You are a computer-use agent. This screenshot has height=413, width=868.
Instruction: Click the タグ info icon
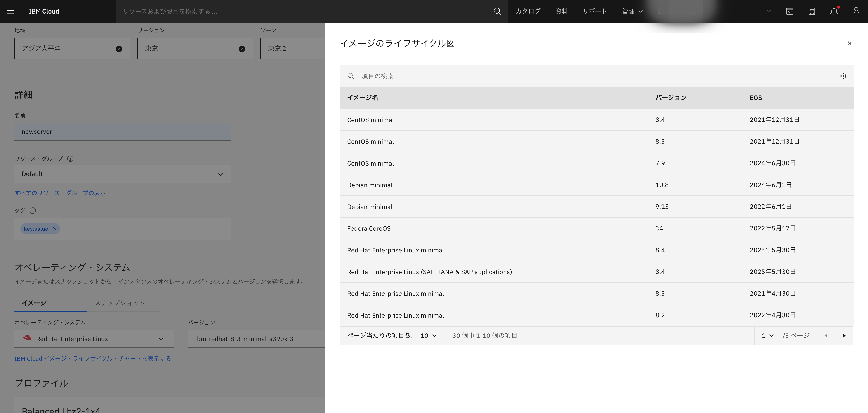(x=33, y=210)
